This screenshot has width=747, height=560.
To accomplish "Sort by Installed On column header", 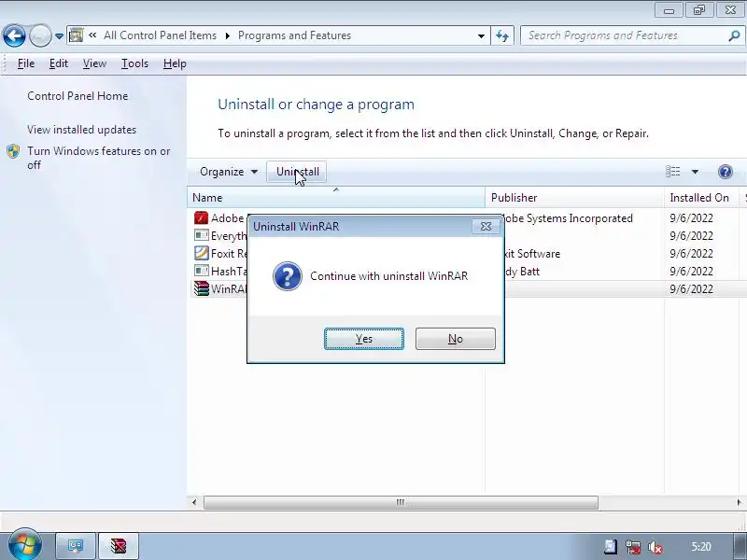I will click(702, 198).
